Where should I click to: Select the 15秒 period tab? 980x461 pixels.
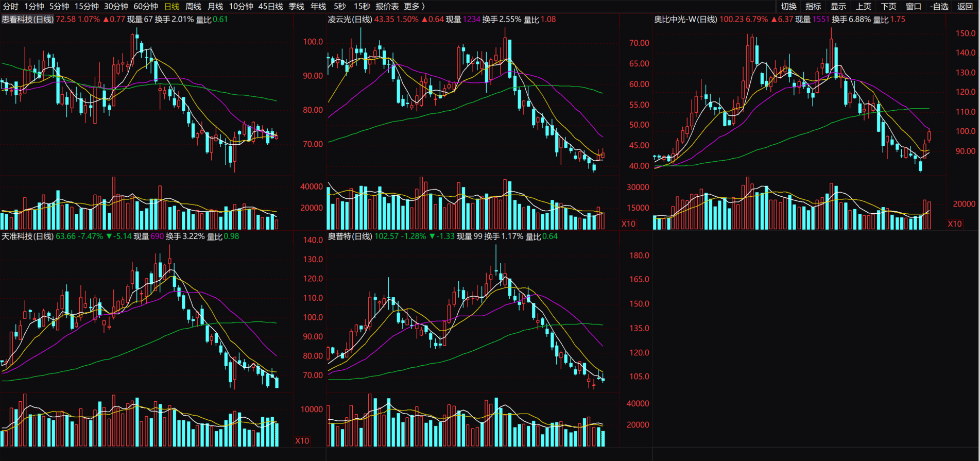(362, 6)
